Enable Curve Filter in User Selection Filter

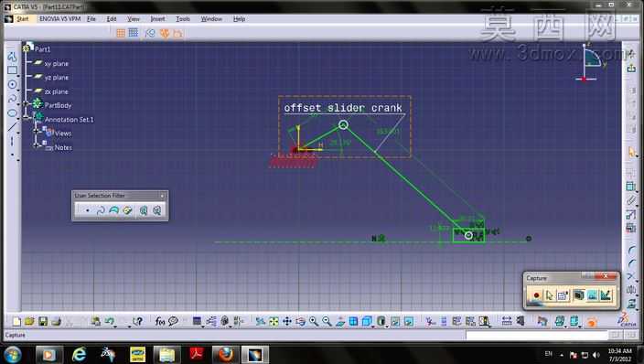101,210
